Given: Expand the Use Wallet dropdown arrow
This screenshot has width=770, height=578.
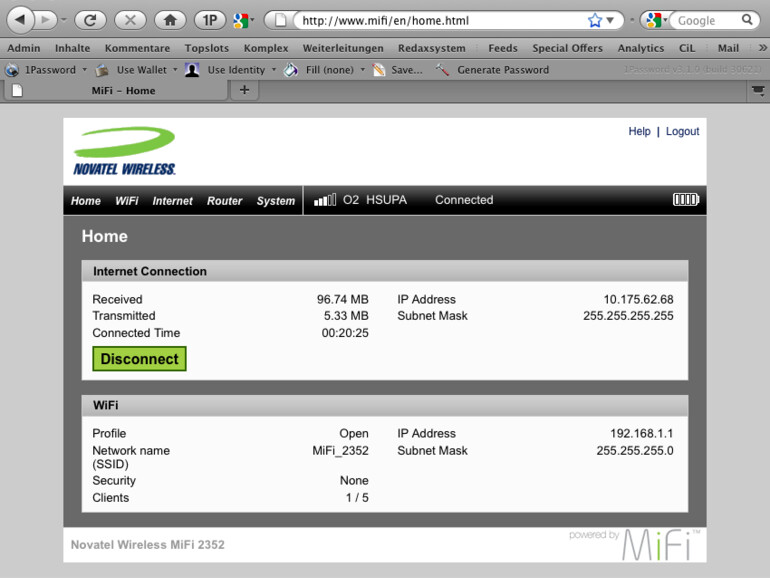Looking at the screenshot, I should coord(175,70).
